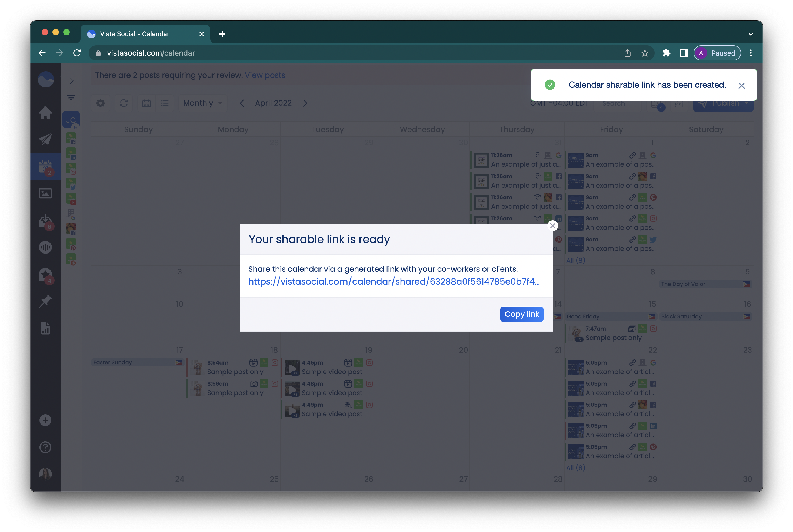Toggle browser side panel icon

tap(683, 53)
